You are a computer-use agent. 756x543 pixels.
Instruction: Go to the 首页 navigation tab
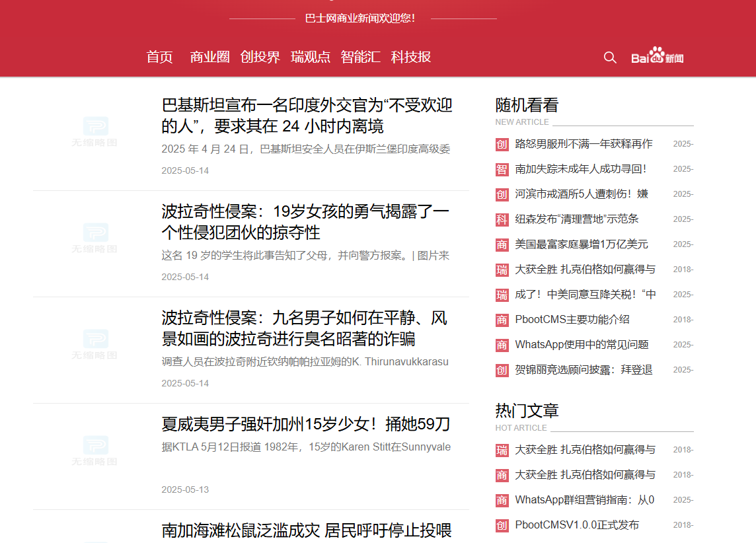(x=159, y=57)
